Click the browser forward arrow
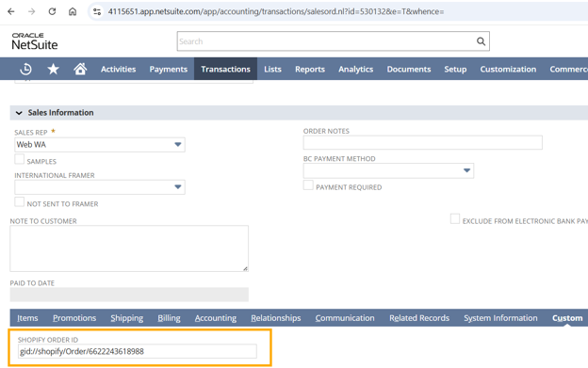Image resolution: width=588 pixels, height=368 pixels. tap(32, 11)
